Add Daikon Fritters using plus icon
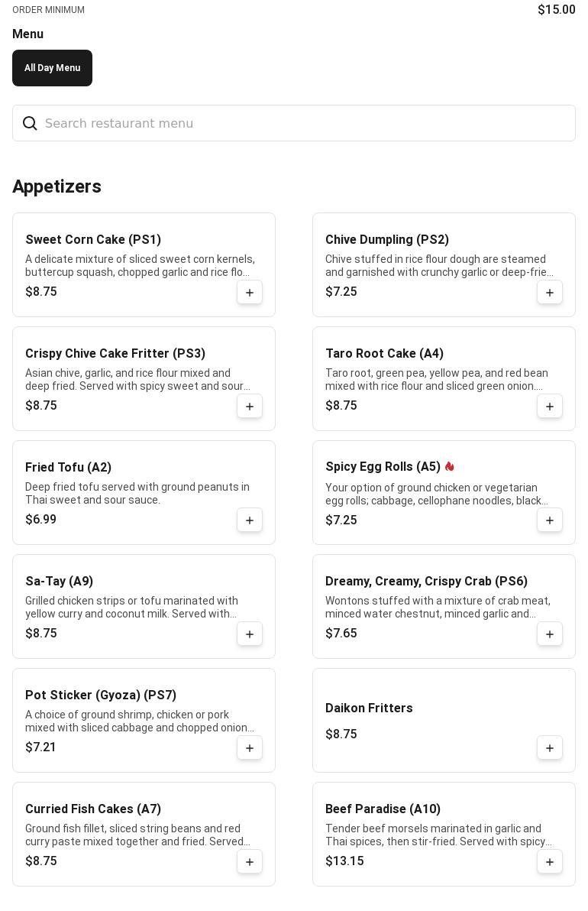 (x=549, y=747)
